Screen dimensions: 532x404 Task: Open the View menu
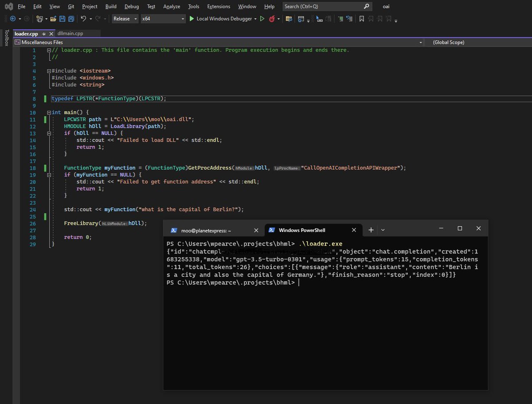click(x=55, y=6)
